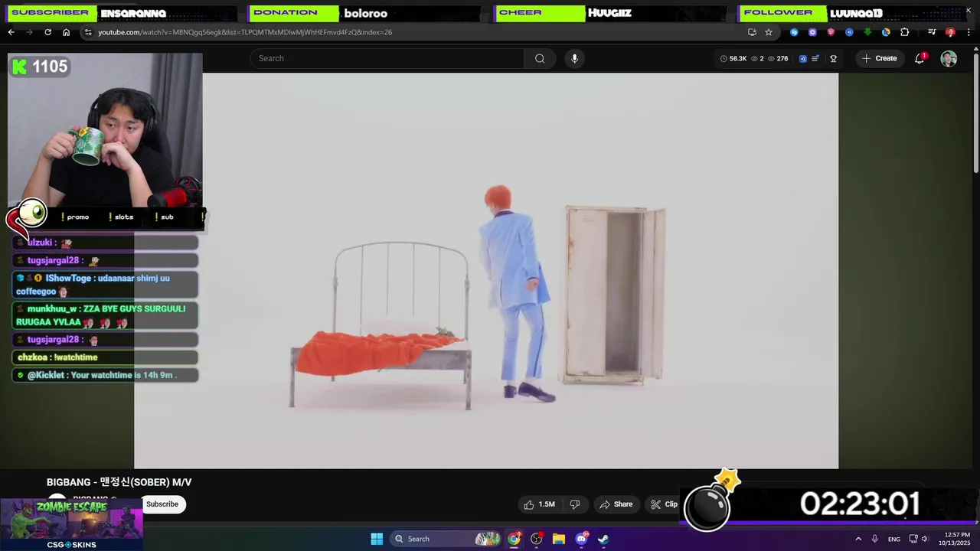Viewport: 980px width, 551px height.
Task: Open the trophy icon in YouTube header
Action: pos(833,58)
